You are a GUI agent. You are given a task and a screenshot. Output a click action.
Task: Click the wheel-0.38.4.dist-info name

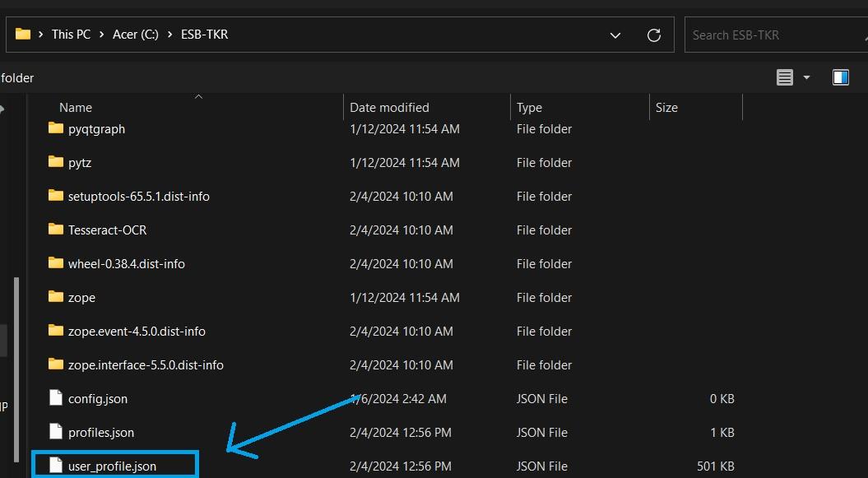126,264
